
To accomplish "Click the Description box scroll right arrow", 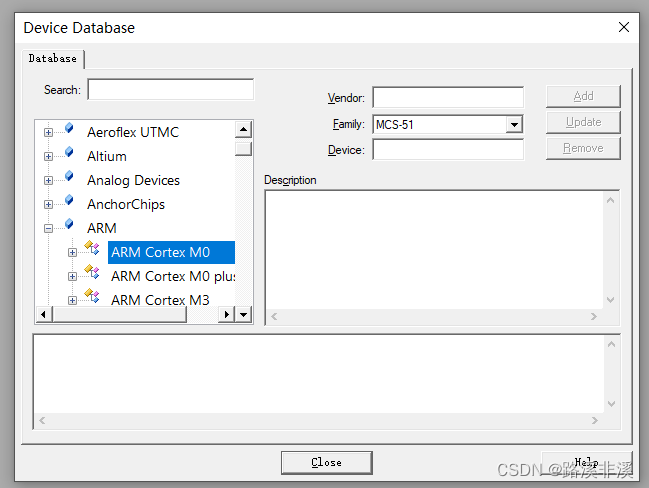I will pyautogui.click(x=594, y=317).
